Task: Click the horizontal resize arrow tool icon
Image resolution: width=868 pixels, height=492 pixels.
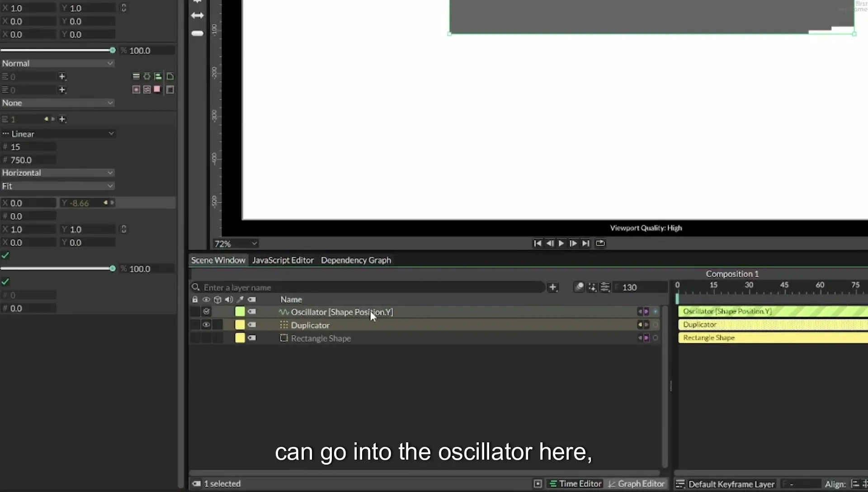Action: point(198,15)
